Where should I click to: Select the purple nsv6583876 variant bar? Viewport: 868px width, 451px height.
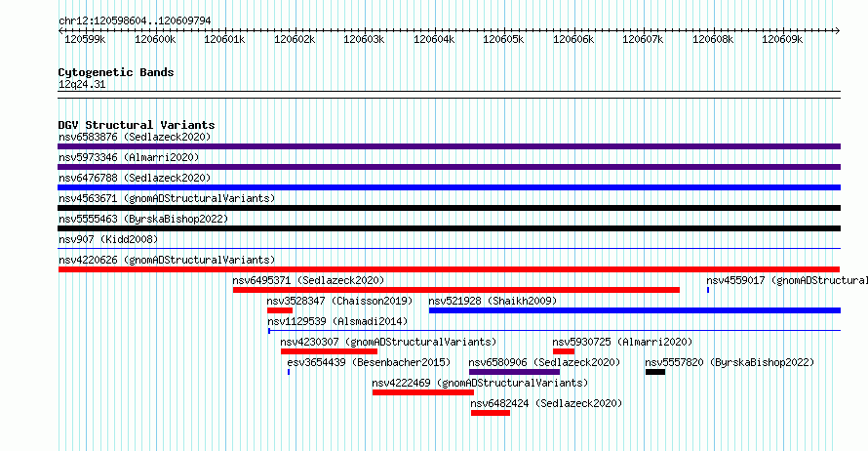[449, 146]
